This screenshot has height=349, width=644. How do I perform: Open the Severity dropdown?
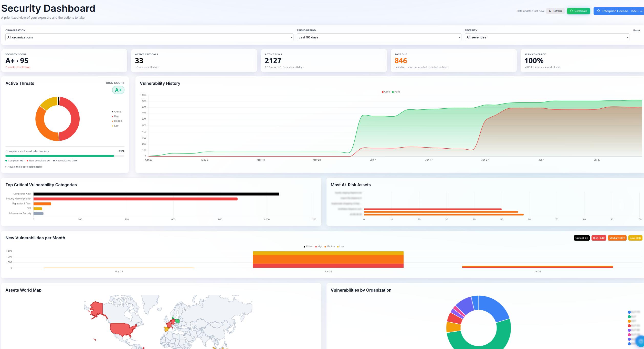click(x=547, y=37)
